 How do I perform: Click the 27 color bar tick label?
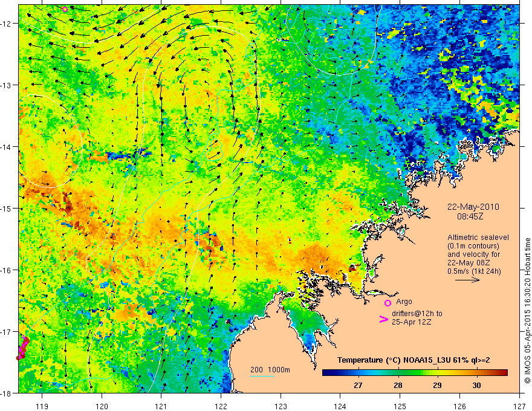[358, 385]
